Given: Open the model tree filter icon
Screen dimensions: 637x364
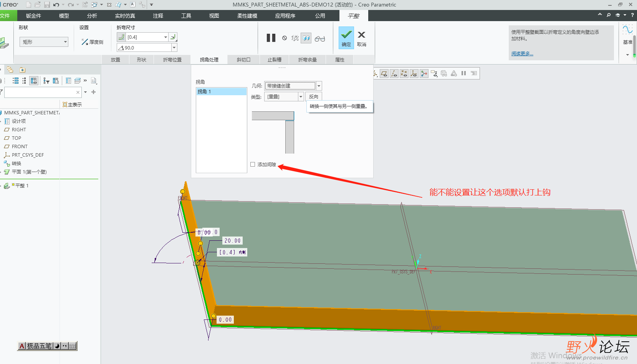Looking at the screenshot, I should tap(46, 81).
